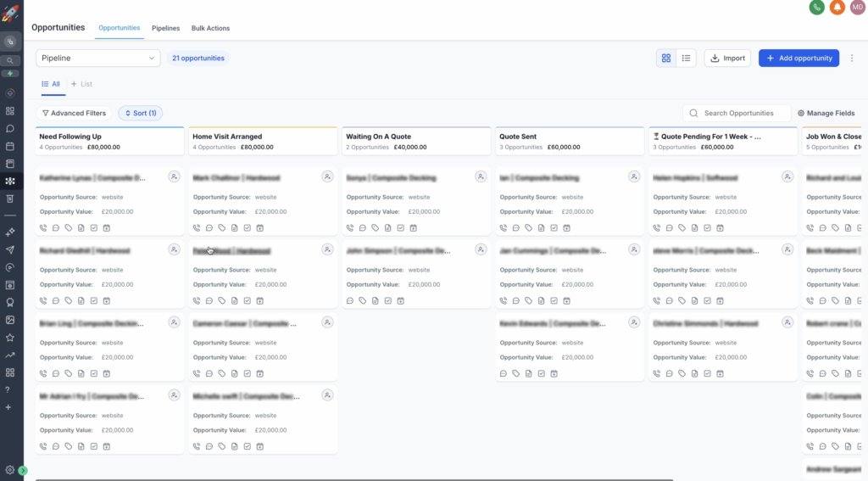The width and height of the screenshot is (868, 481).
Task: Click the rocket logo at top-left
Action: (10, 13)
